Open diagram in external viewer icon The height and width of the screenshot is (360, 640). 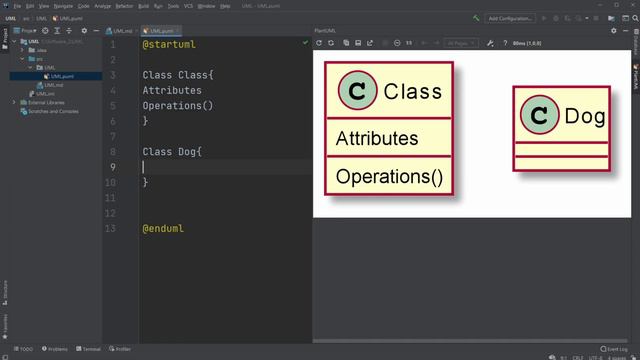click(370, 43)
